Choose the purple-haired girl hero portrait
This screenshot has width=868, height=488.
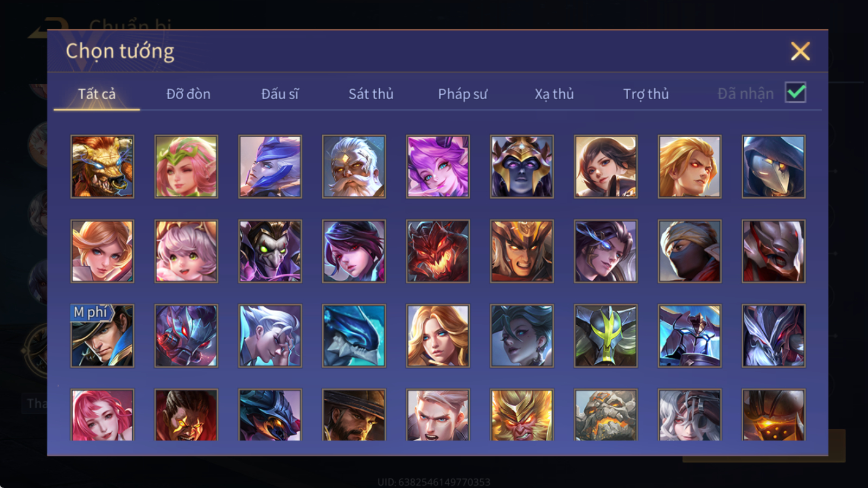438,166
